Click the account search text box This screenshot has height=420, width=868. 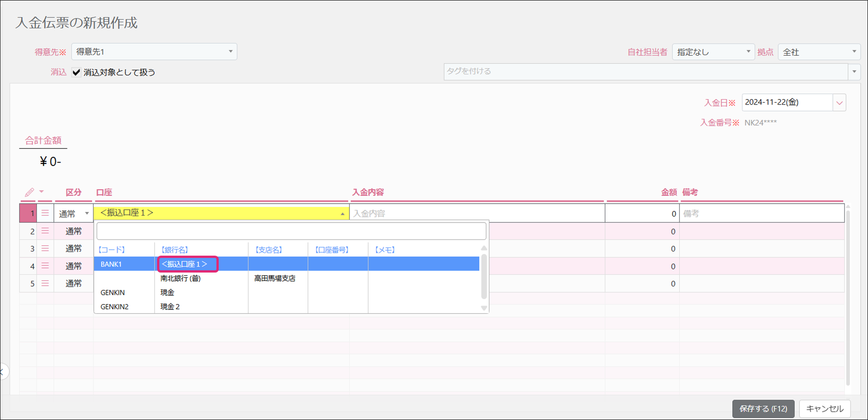coord(291,231)
